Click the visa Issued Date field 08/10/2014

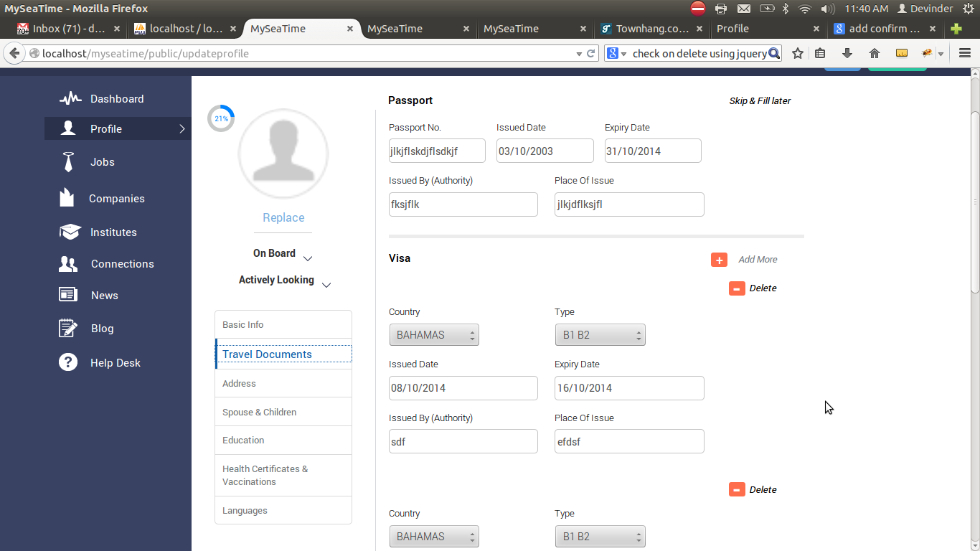click(x=463, y=388)
